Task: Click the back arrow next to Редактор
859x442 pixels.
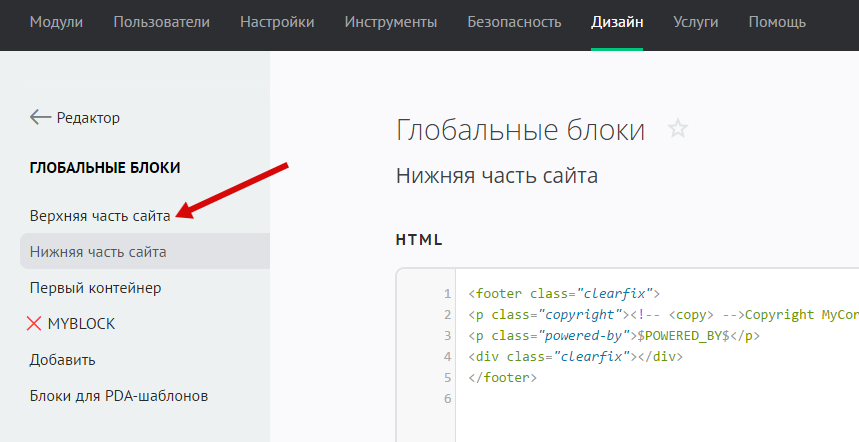Action: [40, 118]
